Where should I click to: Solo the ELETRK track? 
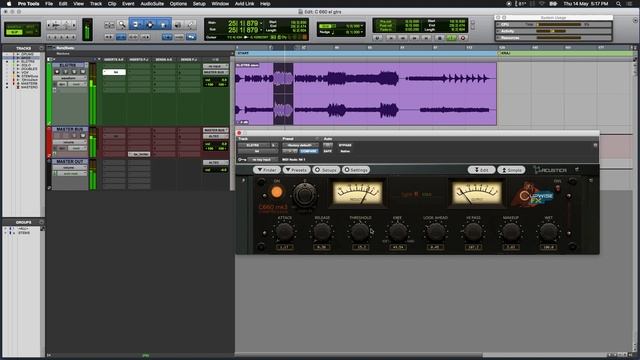coord(74,72)
